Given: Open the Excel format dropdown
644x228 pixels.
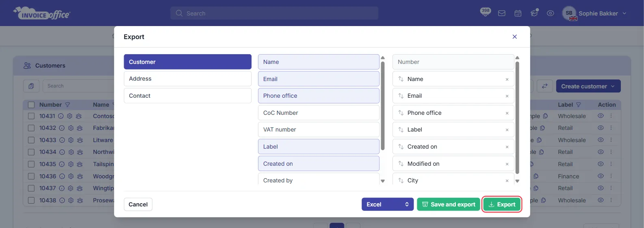Looking at the screenshot, I should tap(388, 204).
